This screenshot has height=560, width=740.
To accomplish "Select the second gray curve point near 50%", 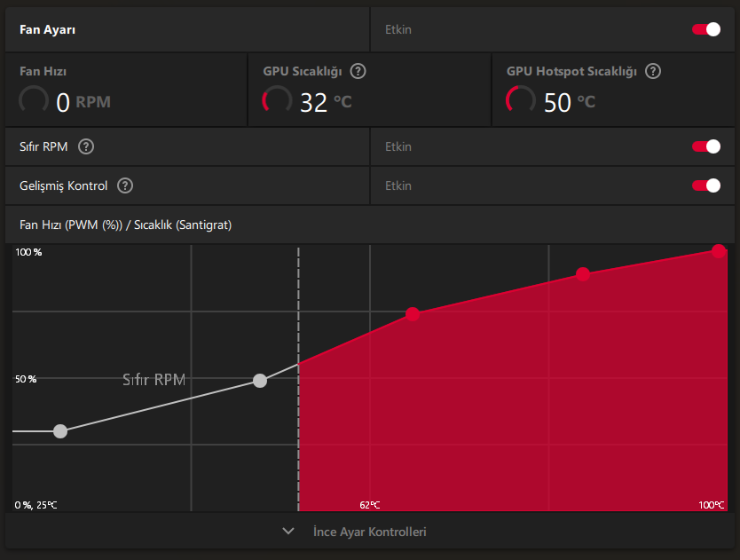I will 260,381.
